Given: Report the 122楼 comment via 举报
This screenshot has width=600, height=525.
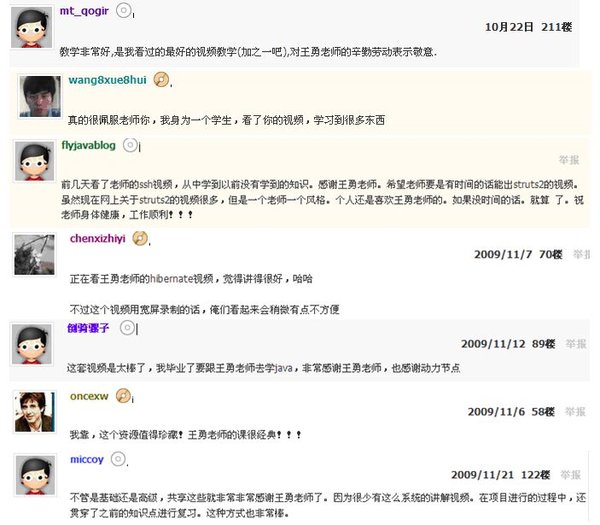Looking at the screenshot, I should [x=571, y=475].
